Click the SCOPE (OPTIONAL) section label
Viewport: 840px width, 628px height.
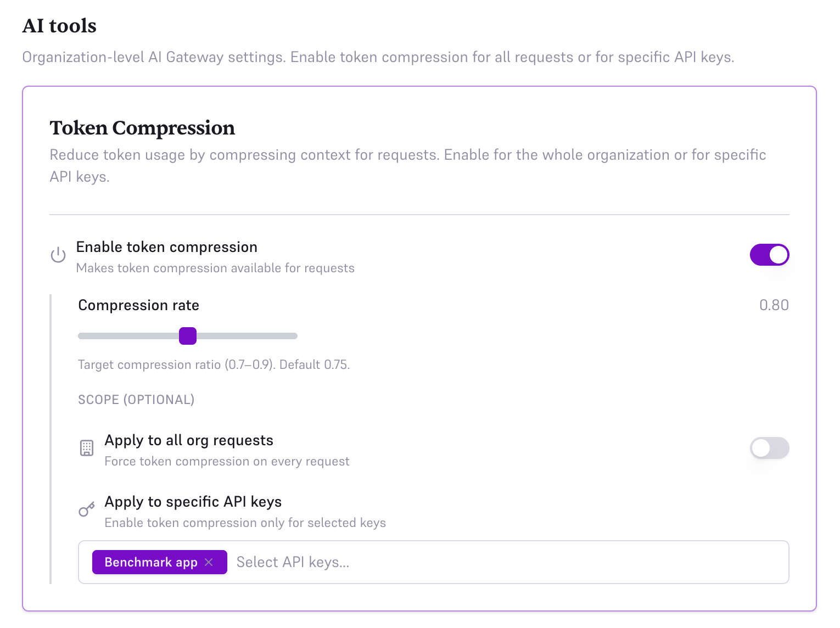[136, 400]
